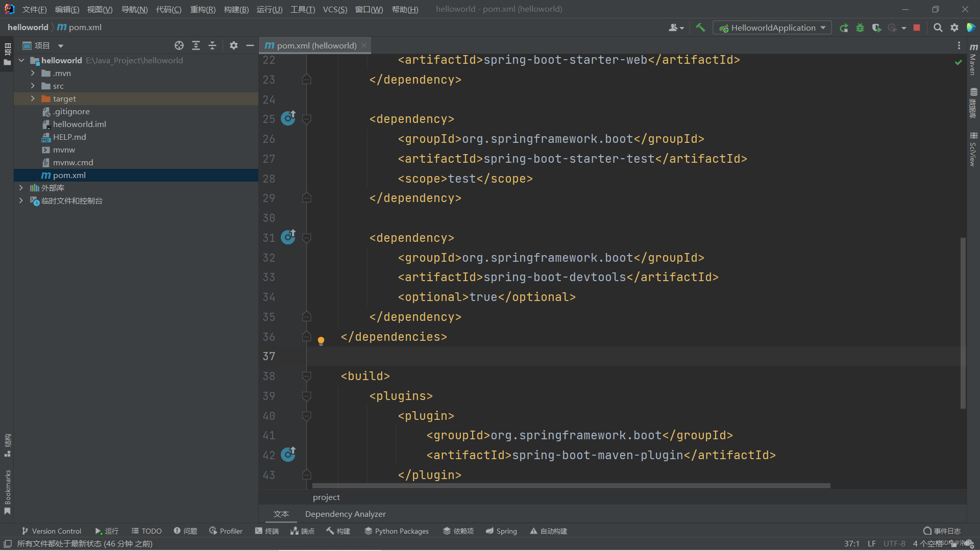Screen dimensions: 980x551
Task: Click the gutter update icon on line 31
Action: pos(288,237)
